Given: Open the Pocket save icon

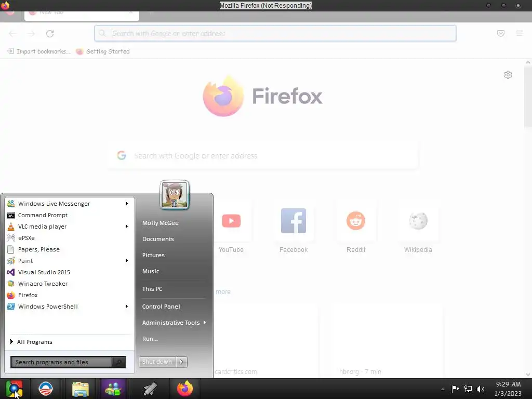Looking at the screenshot, I should coord(501,33).
